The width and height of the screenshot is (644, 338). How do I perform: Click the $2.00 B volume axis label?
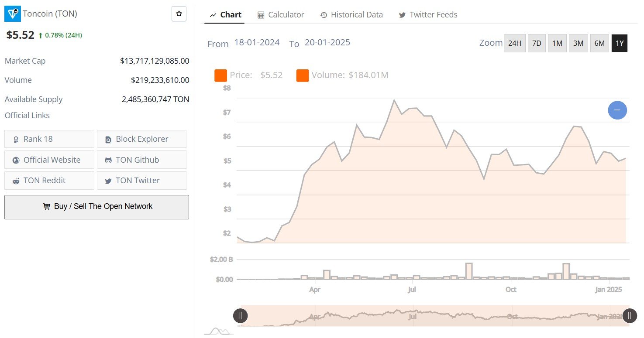(221, 259)
